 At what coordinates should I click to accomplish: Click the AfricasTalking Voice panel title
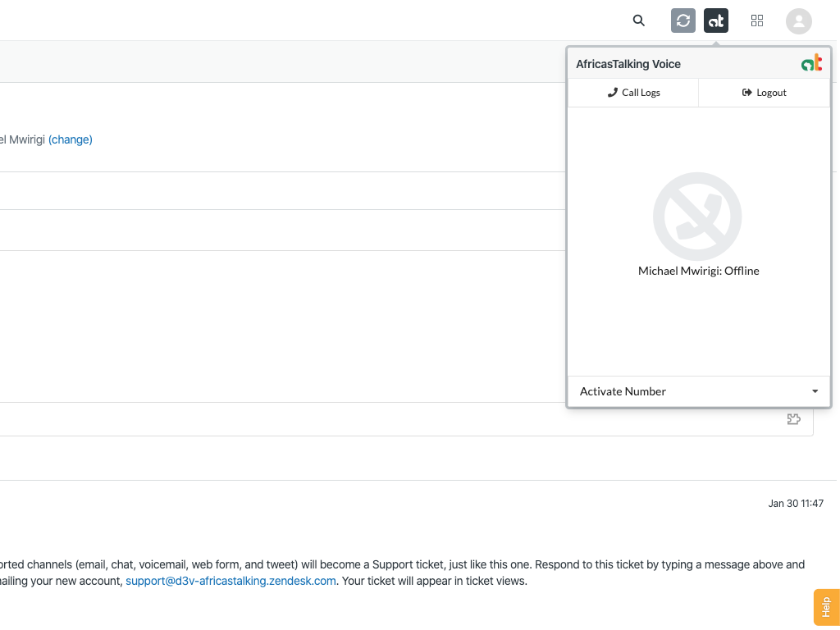click(628, 64)
